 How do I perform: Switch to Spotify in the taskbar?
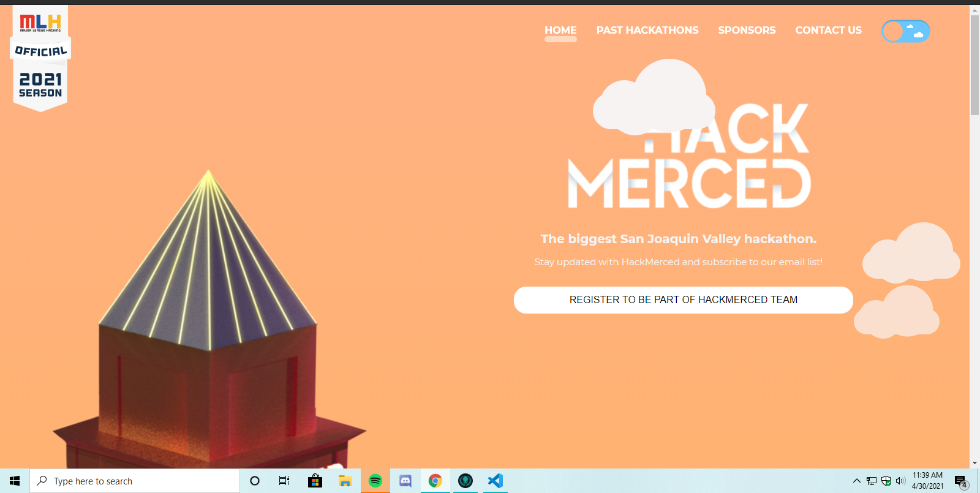375,481
